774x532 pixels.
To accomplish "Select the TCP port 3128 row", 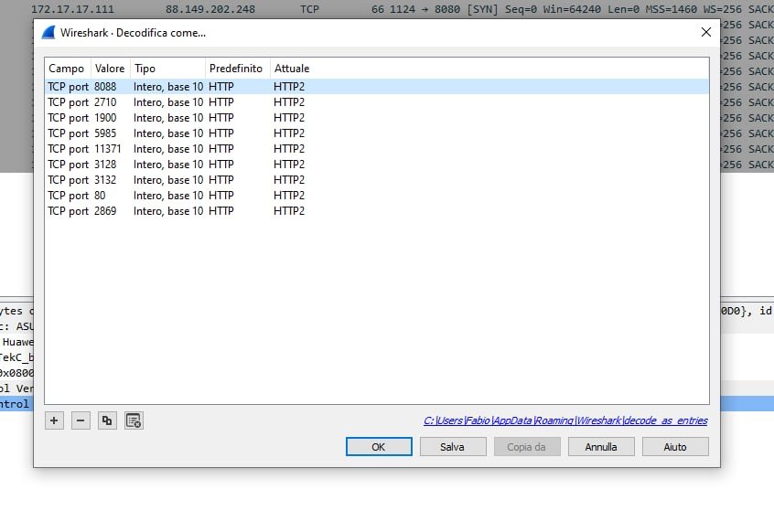I will click(x=377, y=165).
